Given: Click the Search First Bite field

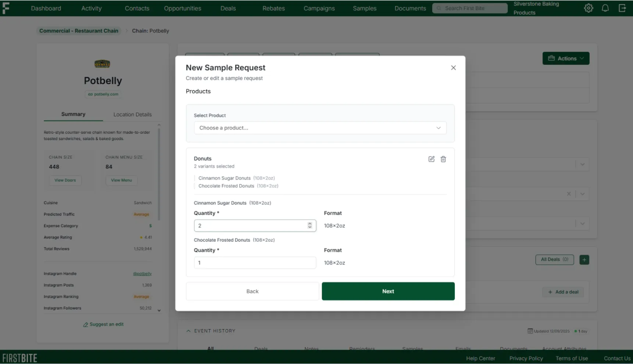Looking at the screenshot, I should point(470,8).
